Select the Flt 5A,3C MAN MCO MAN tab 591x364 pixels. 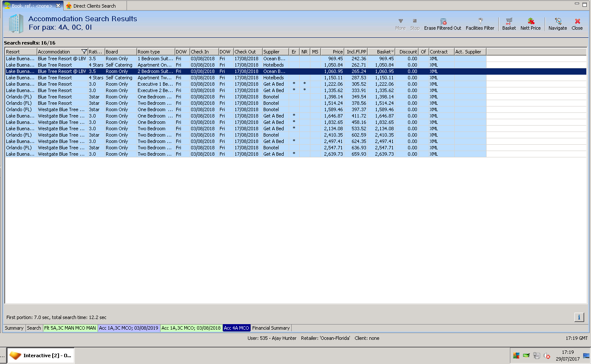70,328
